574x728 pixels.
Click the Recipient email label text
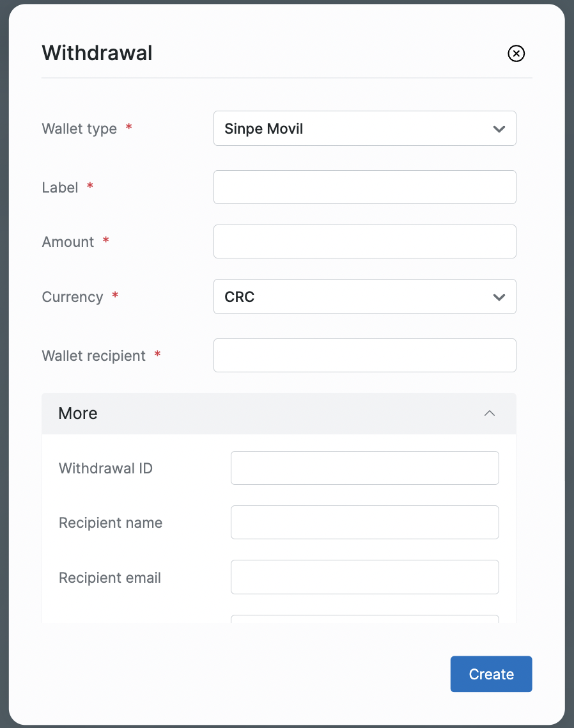[110, 578]
